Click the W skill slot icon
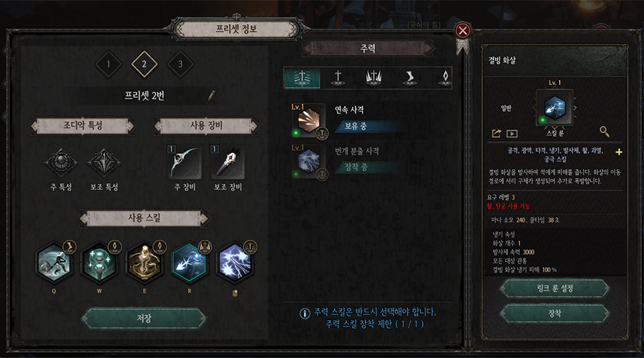Viewport: 644px width, 358px height. (99, 263)
